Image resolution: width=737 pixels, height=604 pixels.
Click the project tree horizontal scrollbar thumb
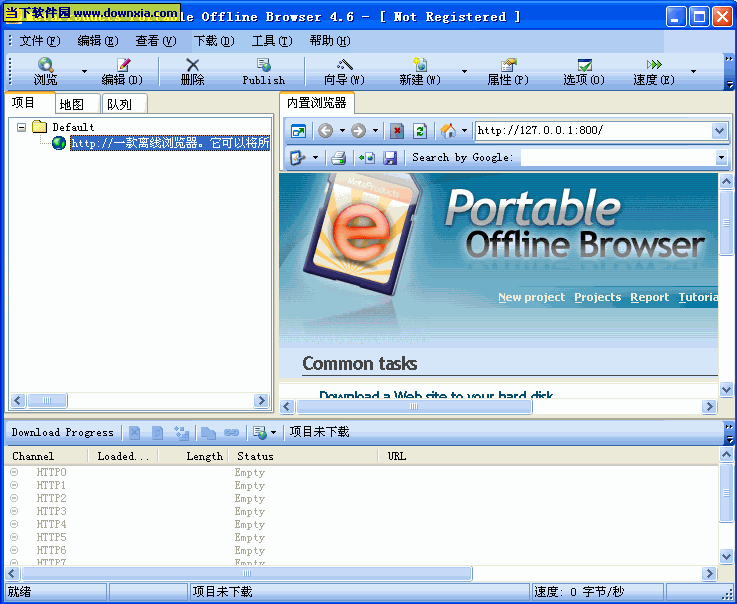click(47, 400)
